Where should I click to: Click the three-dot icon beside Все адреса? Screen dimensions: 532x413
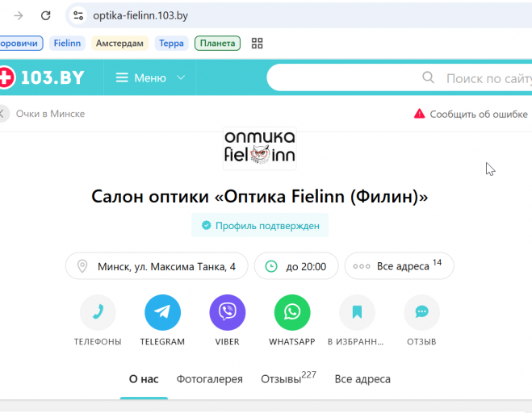[362, 266]
